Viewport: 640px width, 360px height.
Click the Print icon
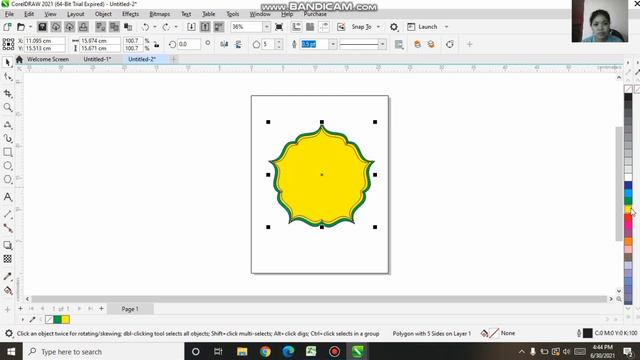[x=83, y=27]
